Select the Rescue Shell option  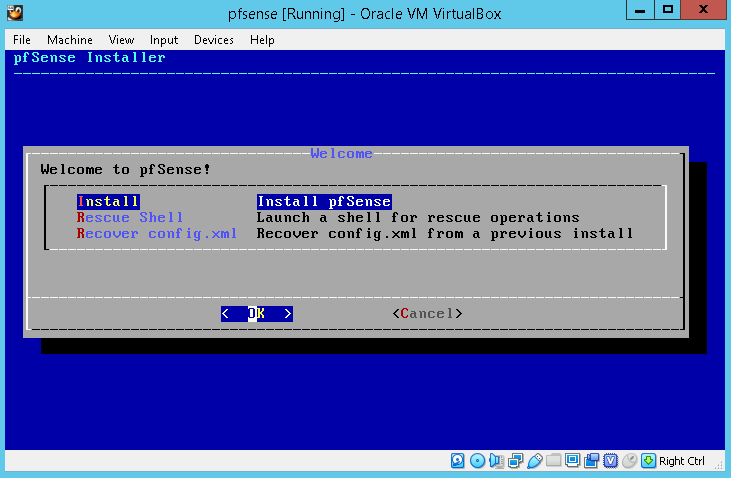[x=130, y=217]
